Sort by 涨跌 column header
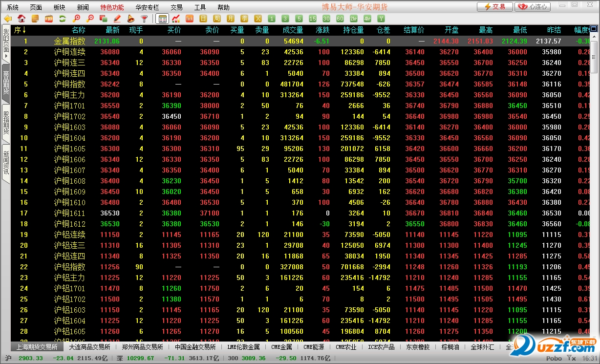This screenshot has height=364, width=600. tap(322, 30)
